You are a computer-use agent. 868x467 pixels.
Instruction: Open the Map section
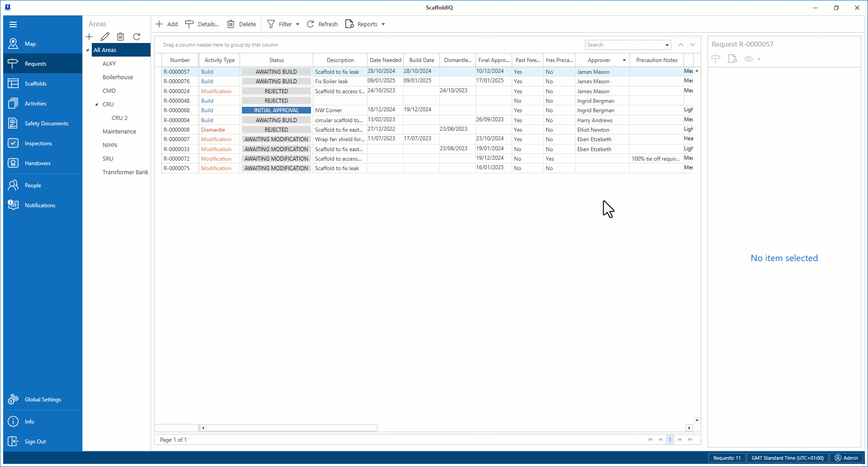30,44
